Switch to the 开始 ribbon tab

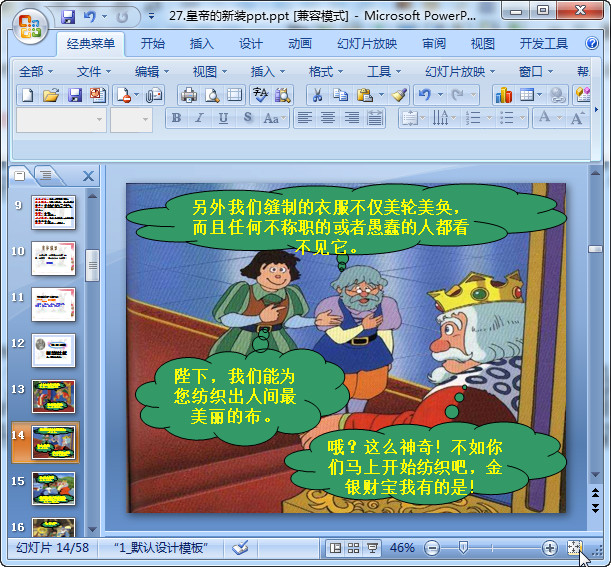[x=153, y=43]
